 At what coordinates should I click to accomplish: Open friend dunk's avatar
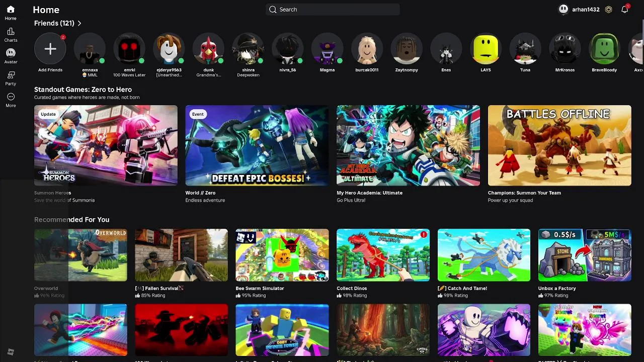click(x=209, y=49)
